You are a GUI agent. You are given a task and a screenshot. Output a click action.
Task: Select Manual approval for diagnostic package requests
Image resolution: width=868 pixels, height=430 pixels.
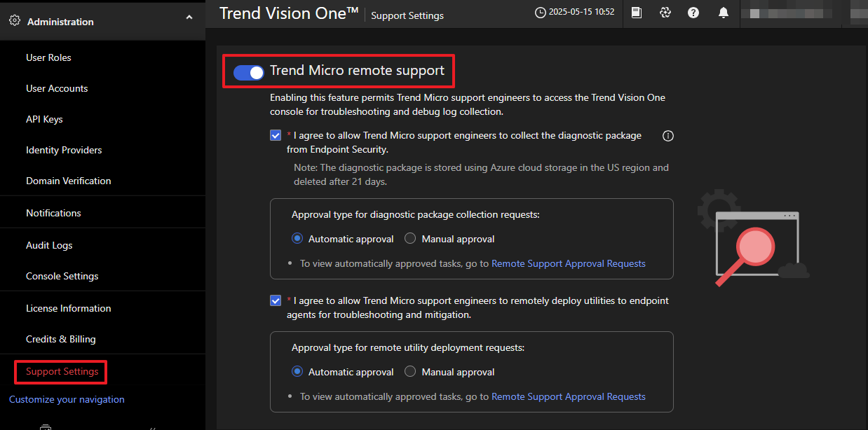(x=411, y=239)
